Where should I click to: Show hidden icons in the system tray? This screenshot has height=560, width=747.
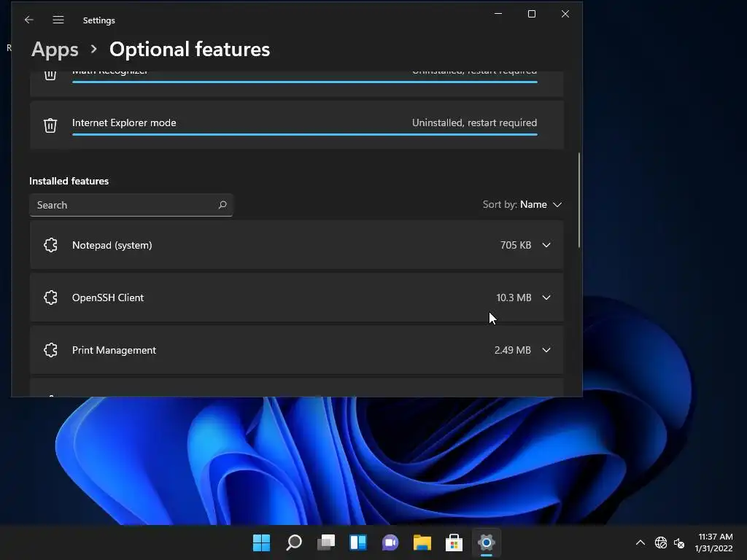tap(640, 542)
